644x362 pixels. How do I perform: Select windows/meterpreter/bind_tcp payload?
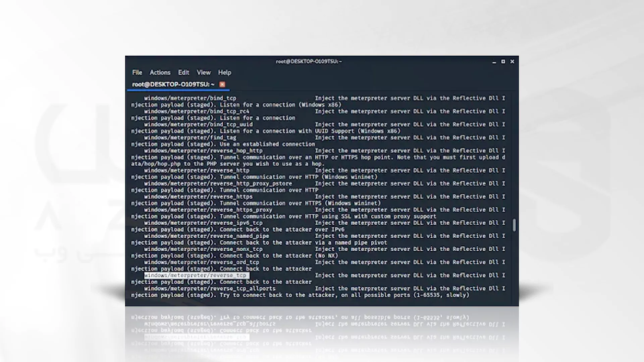[190, 98]
